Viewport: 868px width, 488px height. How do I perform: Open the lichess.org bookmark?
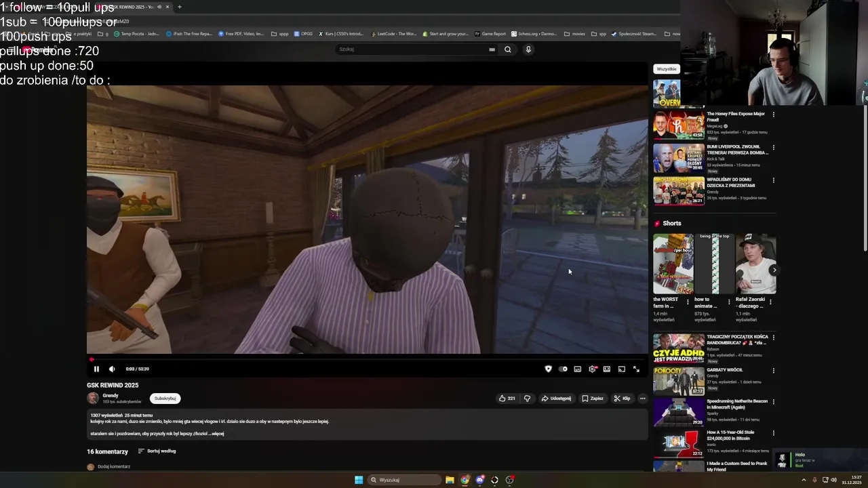[534, 34]
